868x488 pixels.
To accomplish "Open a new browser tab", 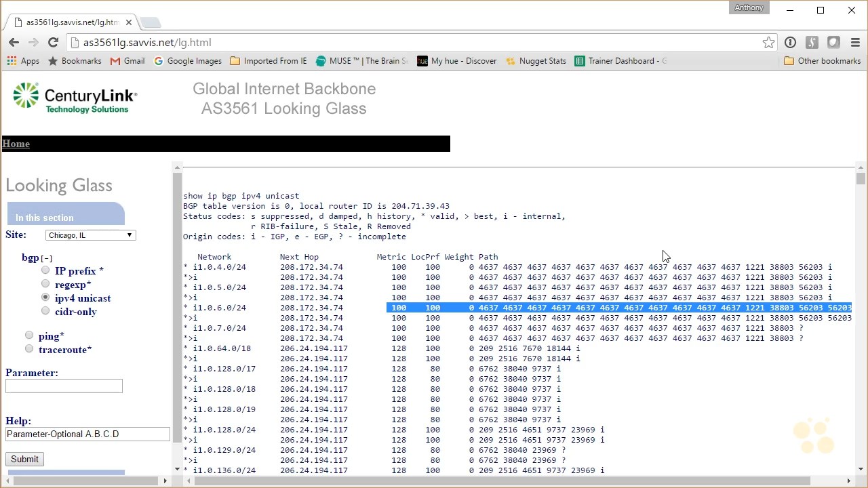I will point(150,22).
